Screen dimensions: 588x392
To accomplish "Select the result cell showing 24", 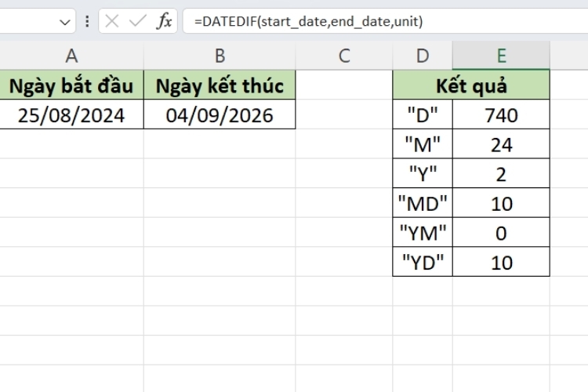I will pyautogui.click(x=502, y=144).
